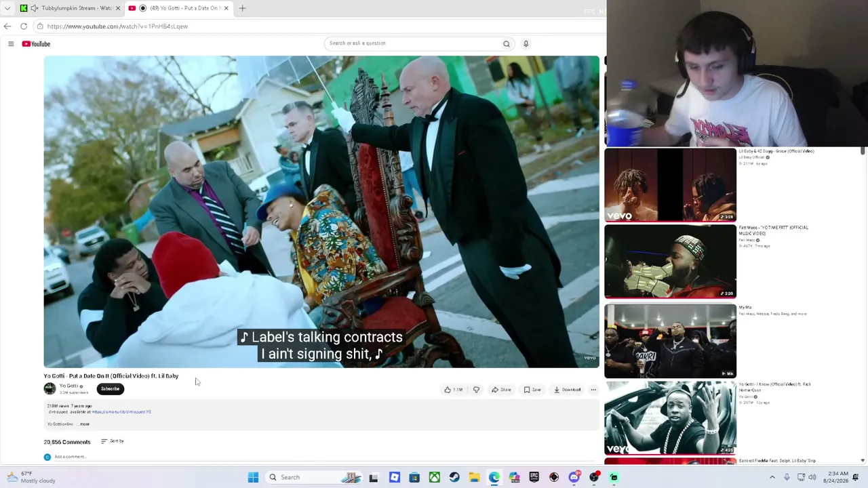Open the Yo Gotti channel name link
The width and height of the screenshot is (868, 488).
click(69, 386)
